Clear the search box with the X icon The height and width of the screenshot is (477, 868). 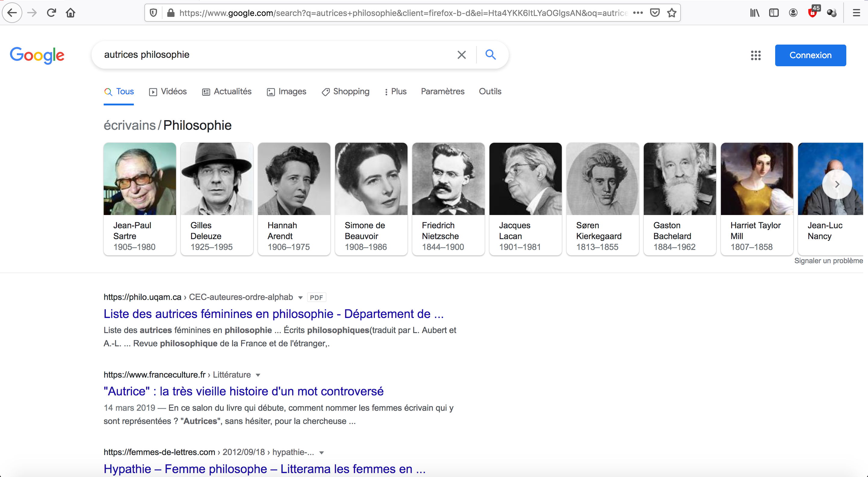click(x=461, y=55)
